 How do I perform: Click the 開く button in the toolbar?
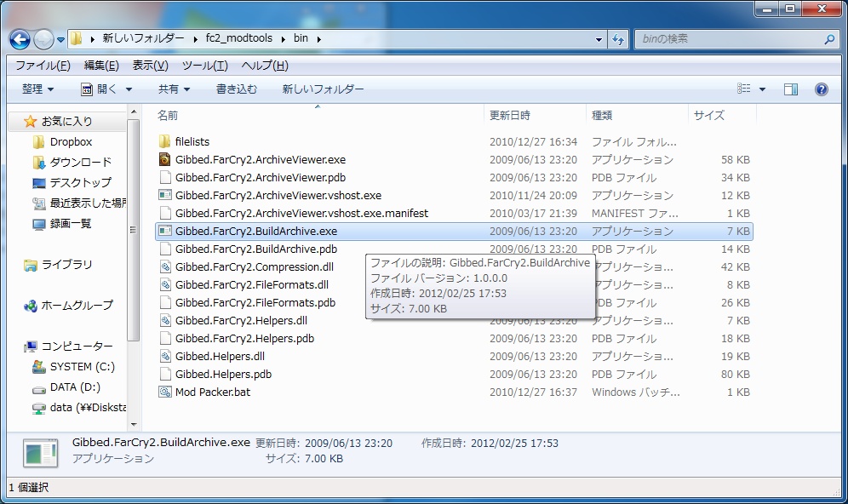pyautogui.click(x=99, y=89)
